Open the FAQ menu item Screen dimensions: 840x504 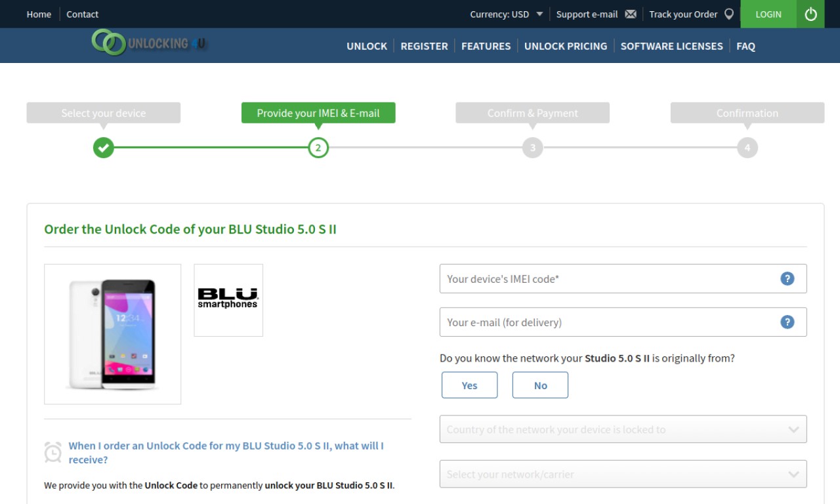point(745,46)
